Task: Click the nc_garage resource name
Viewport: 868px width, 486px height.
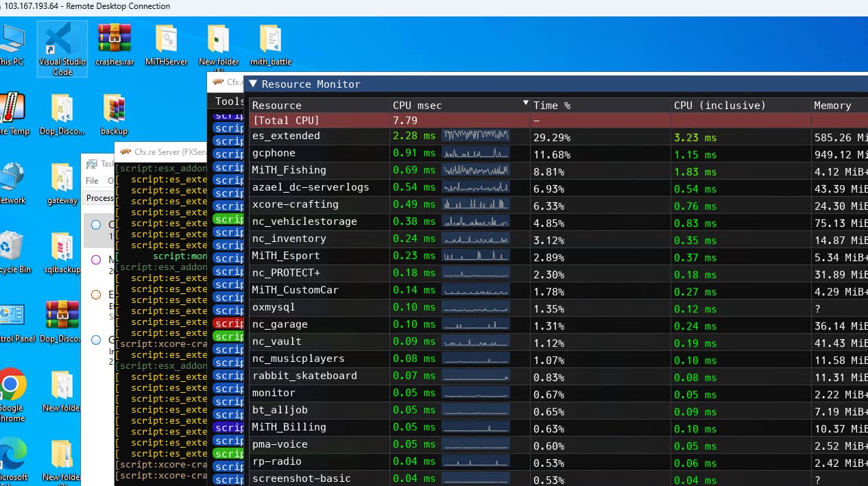Action: [x=280, y=324]
